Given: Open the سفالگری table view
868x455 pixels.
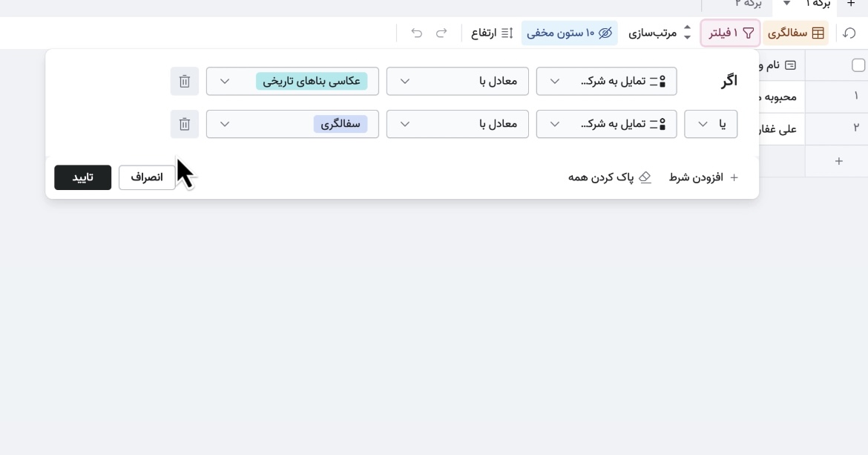Looking at the screenshot, I should [x=796, y=33].
